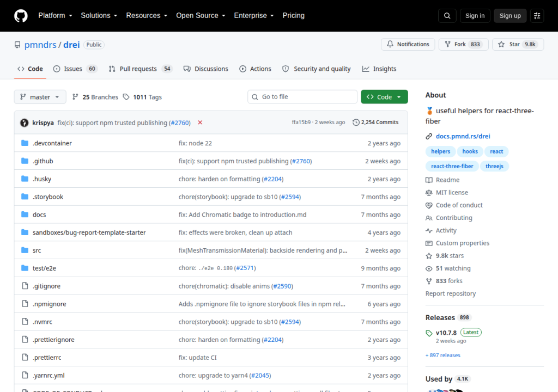Open 2,254 Commits history
Screen dimensions: 558x392
pyautogui.click(x=375, y=122)
